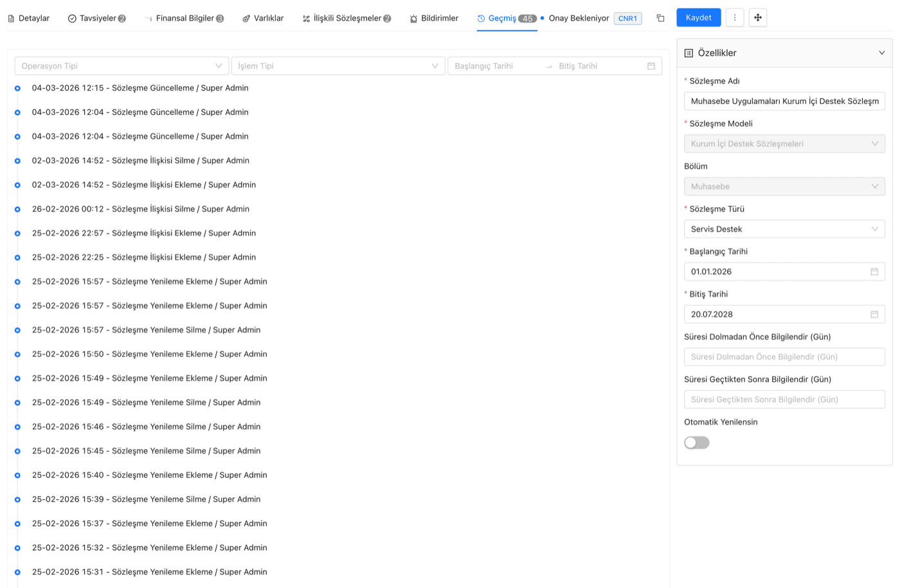Screen dimensions: 900x588
Task: Switch to the Bildirimler tab
Action: [434, 18]
